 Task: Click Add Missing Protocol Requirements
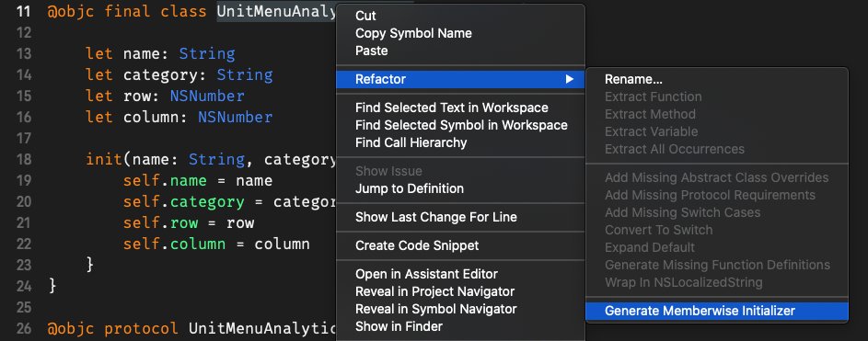(x=717, y=195)
